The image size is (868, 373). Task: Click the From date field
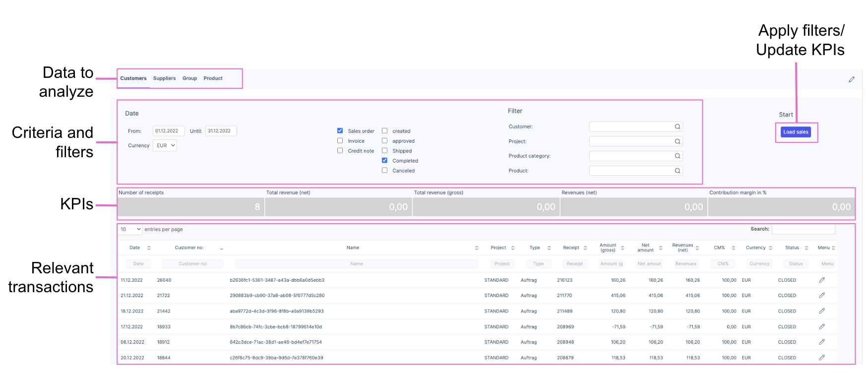[x=168, y=131]
